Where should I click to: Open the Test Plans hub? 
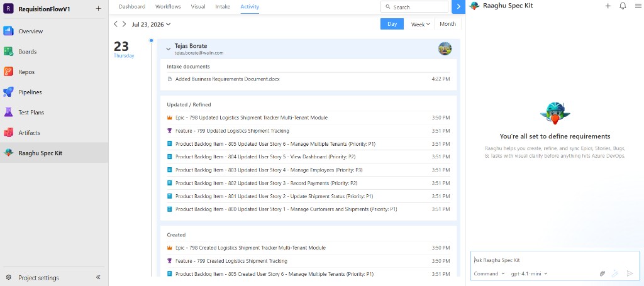click(54, 113)
